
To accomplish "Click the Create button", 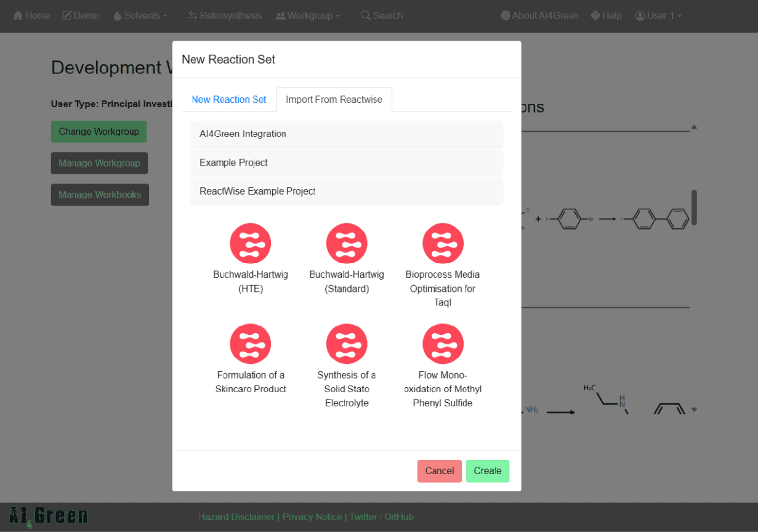I will pos(488,470).
